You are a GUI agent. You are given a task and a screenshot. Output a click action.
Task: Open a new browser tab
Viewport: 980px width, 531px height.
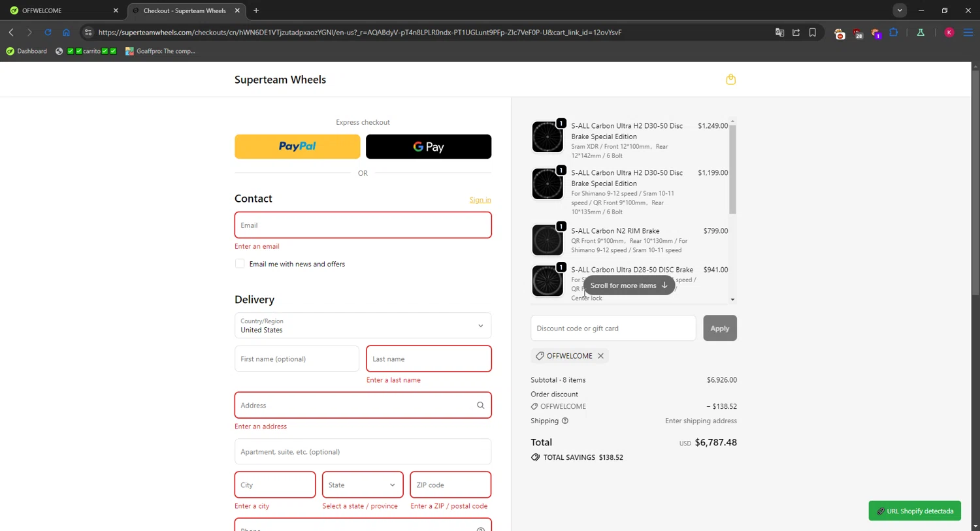pyautogui.click(x=256, y=10)
